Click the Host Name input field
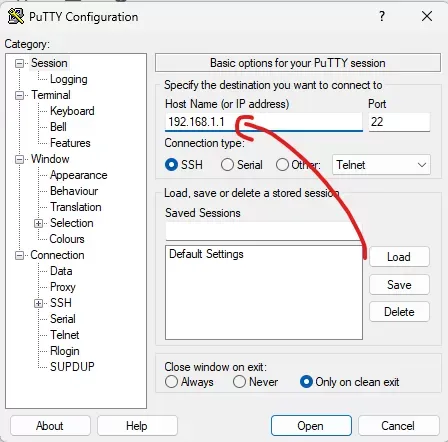 pos(264,122)
